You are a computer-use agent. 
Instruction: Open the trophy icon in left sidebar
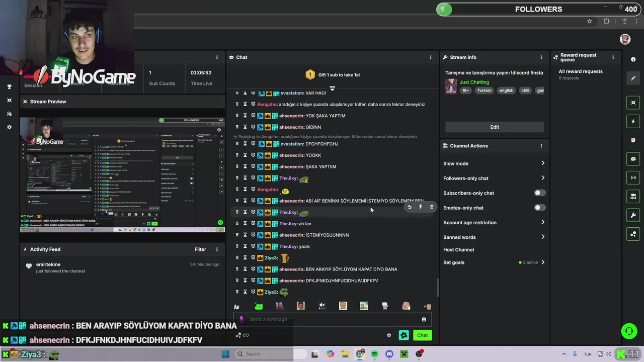(x=9, y=87)
